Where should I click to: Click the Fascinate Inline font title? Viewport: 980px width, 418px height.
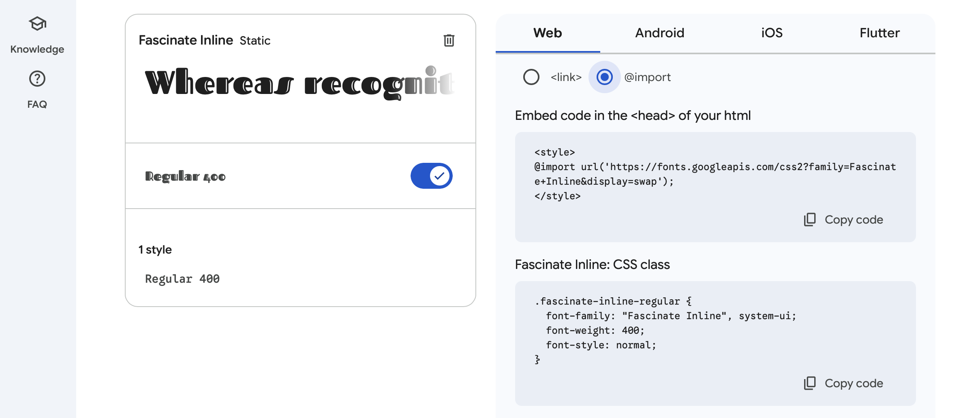186,40
